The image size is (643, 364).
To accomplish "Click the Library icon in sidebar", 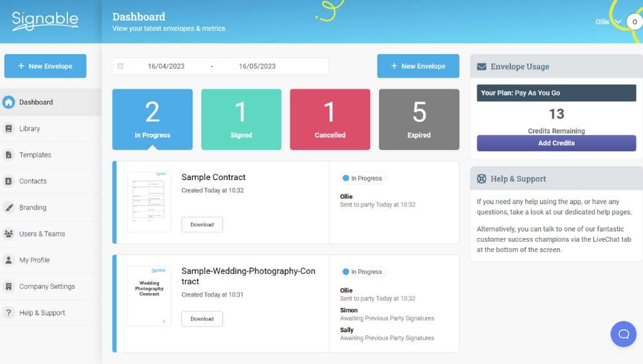I will pos(8,129).
